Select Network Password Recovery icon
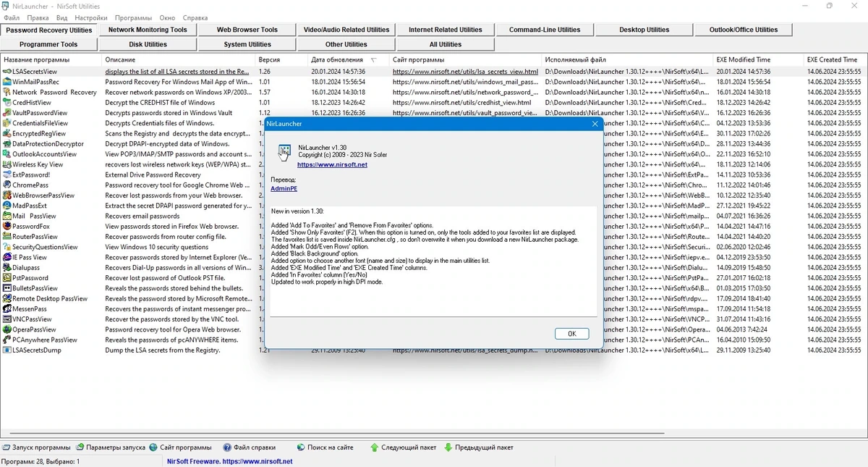The image size is (868, 467). click(7, 93)
